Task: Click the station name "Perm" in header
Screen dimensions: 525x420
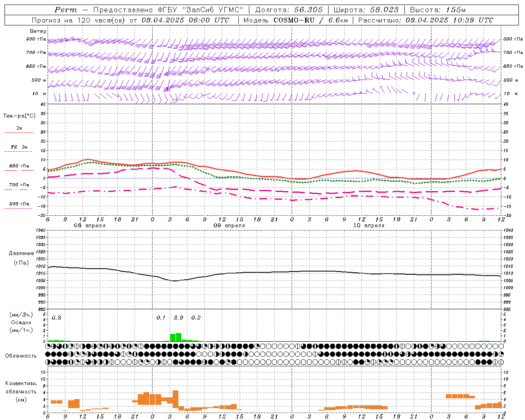Action: coord(66,10)
